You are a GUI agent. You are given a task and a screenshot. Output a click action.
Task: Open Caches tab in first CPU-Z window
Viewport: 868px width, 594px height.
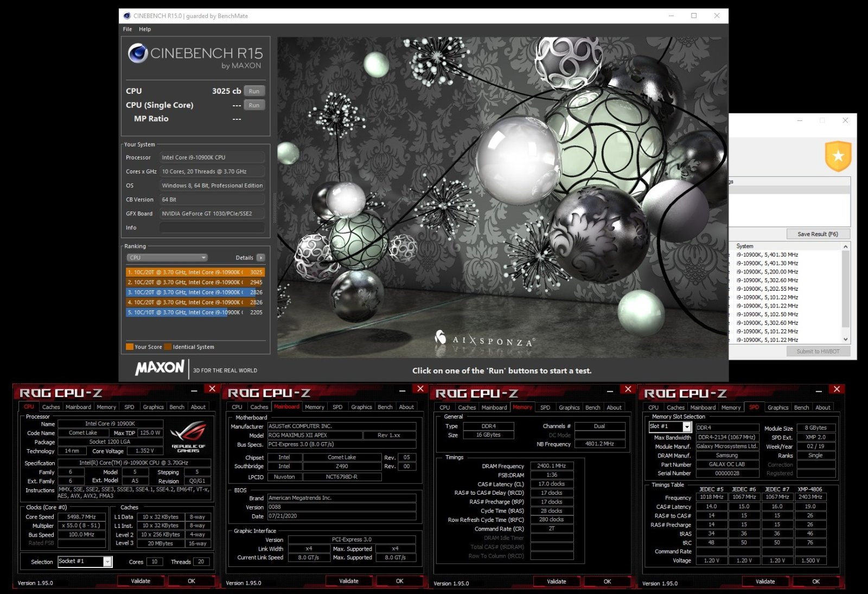pyautogui.click(x=51, y=407)
